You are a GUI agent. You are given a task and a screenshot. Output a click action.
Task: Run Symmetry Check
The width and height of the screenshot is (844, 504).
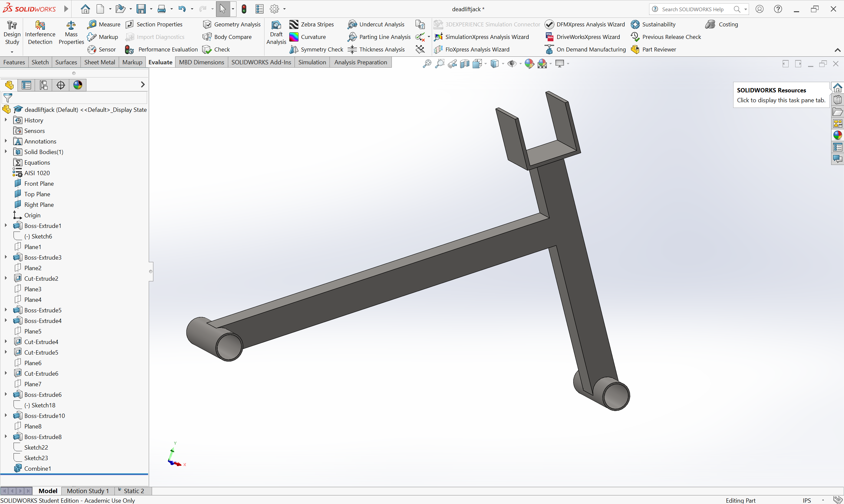point(316,49)
